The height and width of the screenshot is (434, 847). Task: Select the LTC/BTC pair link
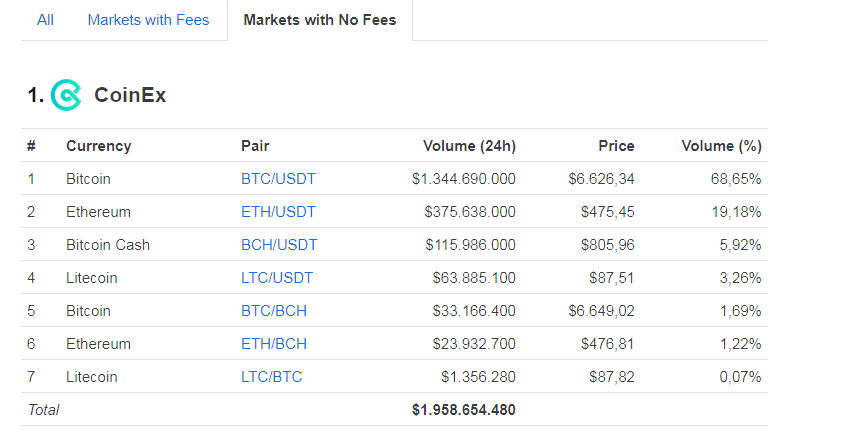point(272,377)
